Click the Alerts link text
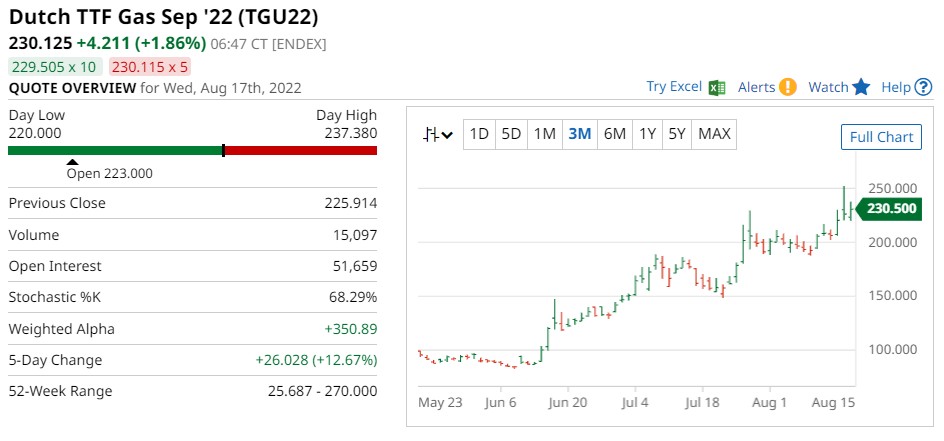This screenshot has height=441, width=944. [756, 87]
